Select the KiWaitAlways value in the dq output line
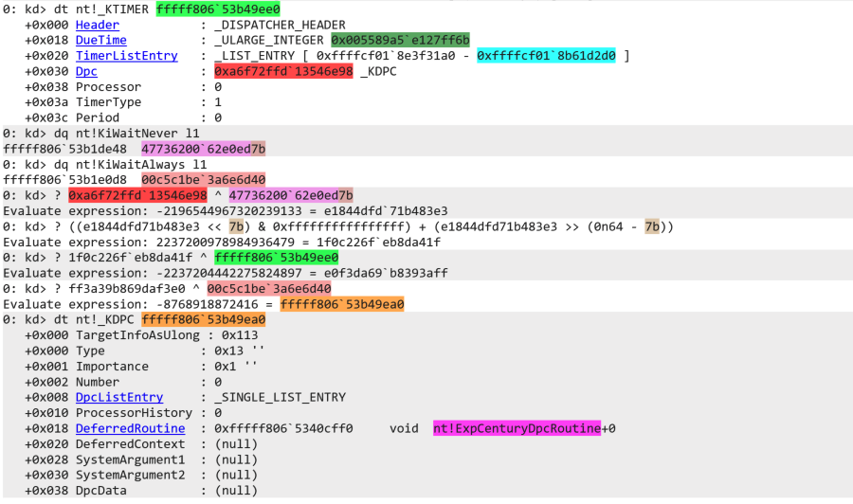This screenshot has height=504, width=853. click(204, 180)
